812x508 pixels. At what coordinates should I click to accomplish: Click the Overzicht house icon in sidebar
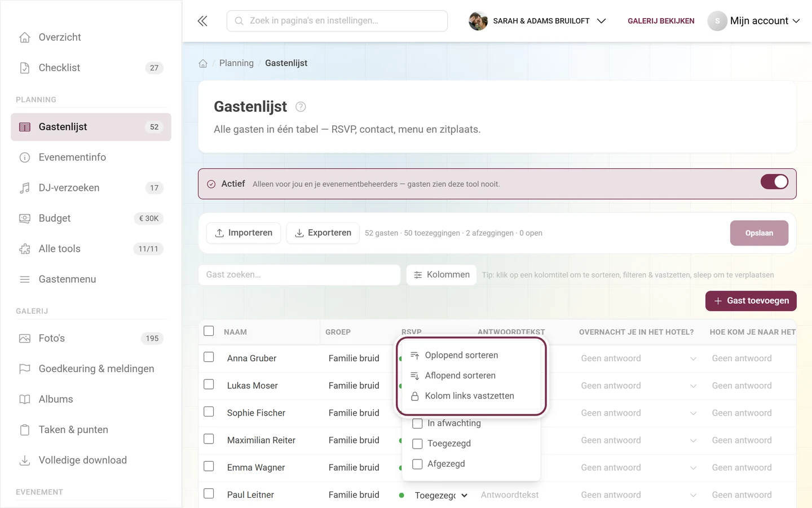coord(25,37)
